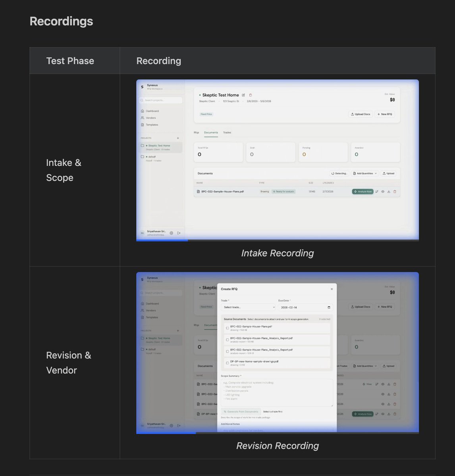Switch to the RFQs tab in Intake recording

(197, 132)
